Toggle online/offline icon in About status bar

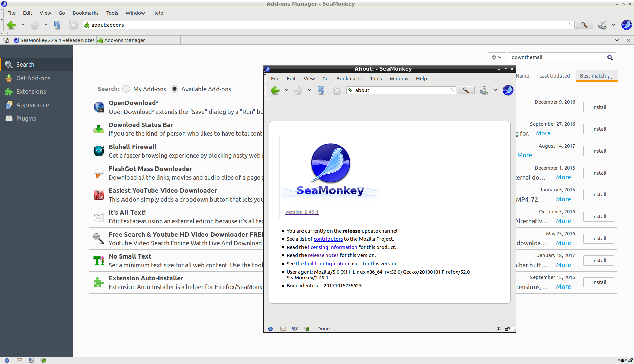point(499,329)
